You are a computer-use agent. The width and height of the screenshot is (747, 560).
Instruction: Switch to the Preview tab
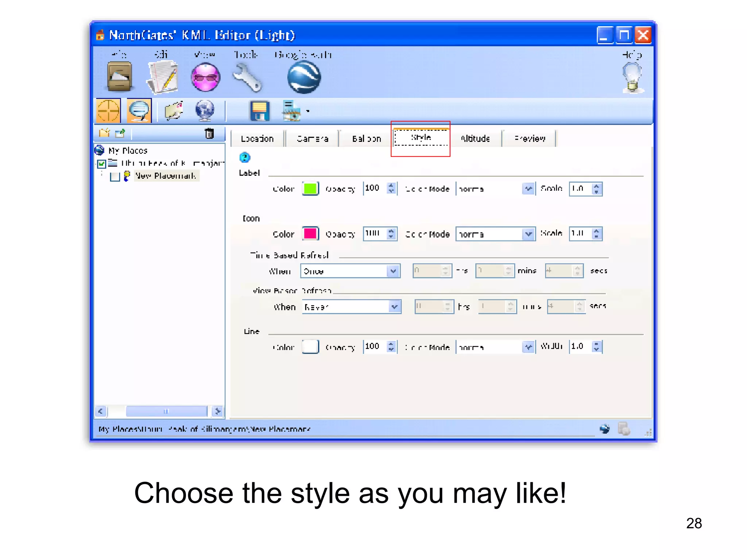click(530, 139)
